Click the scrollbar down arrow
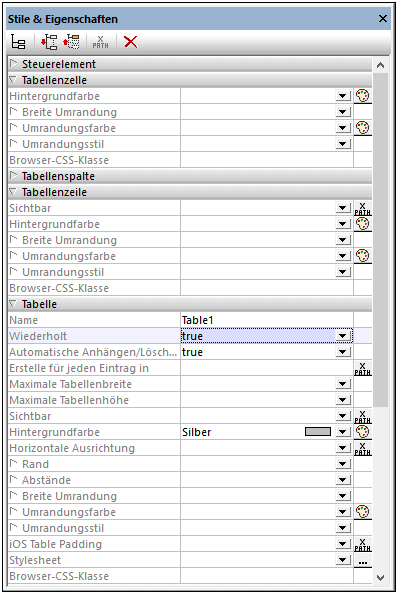 pos(381,578)
